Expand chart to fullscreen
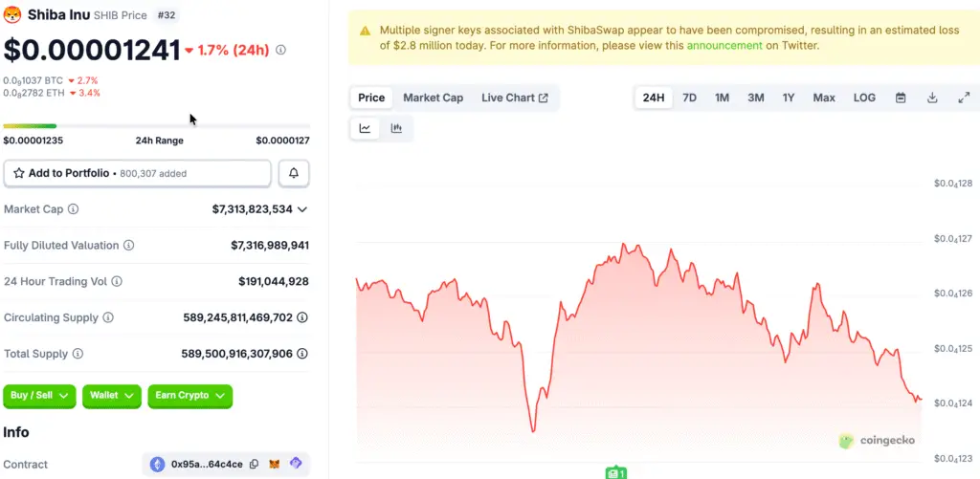980x479 pixels. pos(964,98)
